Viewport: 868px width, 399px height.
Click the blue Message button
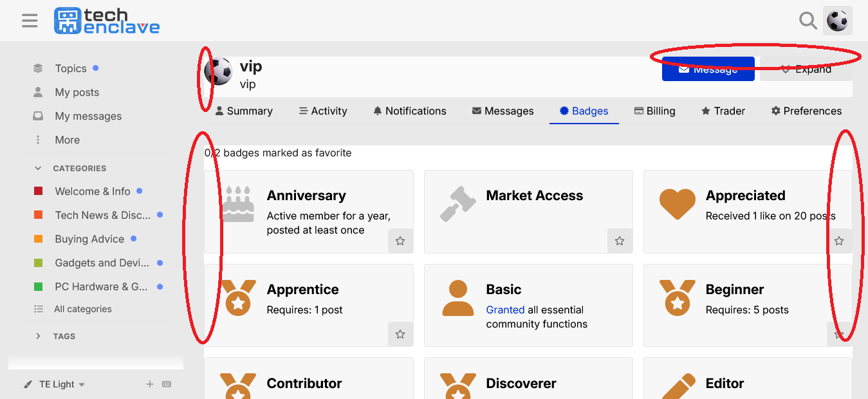point(708,69)
